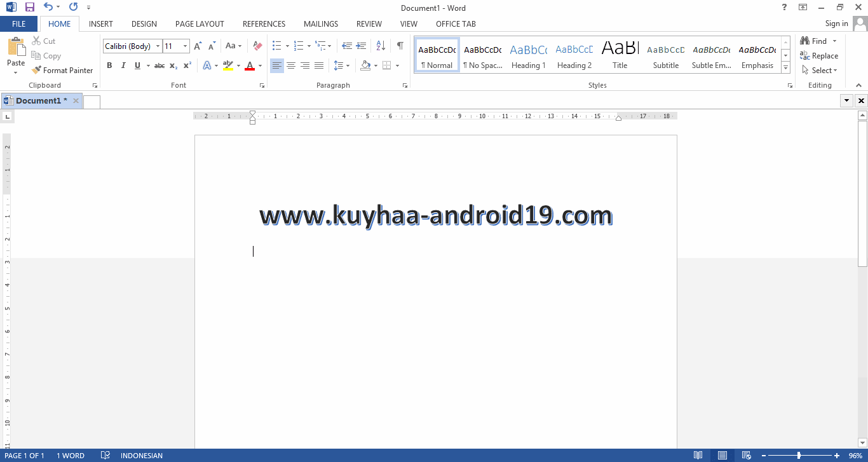Increase the paragraph indent

[361, 46]
